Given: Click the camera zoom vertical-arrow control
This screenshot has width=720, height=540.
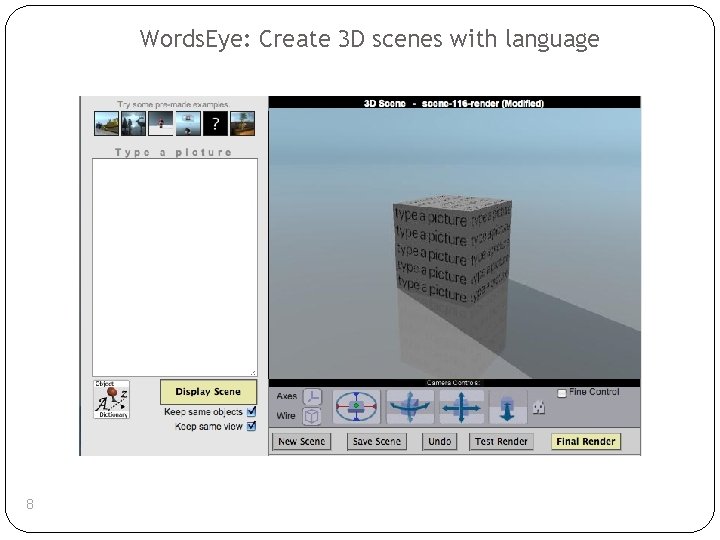Looking at the screenshot, I should point(507,408).
